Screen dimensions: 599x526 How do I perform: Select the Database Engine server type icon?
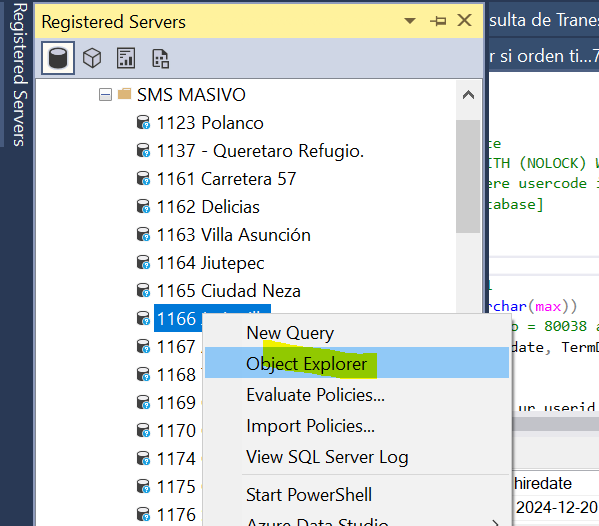(58, 58)
